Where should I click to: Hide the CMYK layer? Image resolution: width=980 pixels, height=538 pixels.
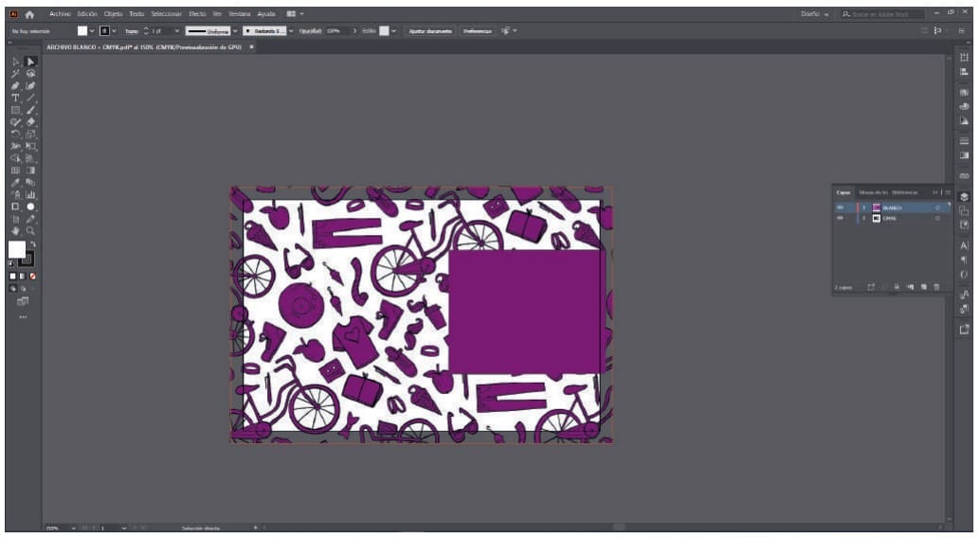coord(840,218)
